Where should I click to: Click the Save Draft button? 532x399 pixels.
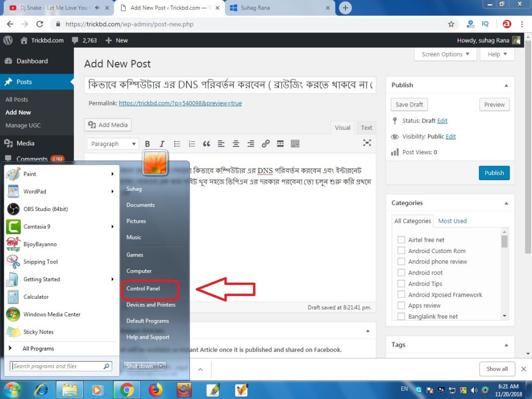pos(409,104)
